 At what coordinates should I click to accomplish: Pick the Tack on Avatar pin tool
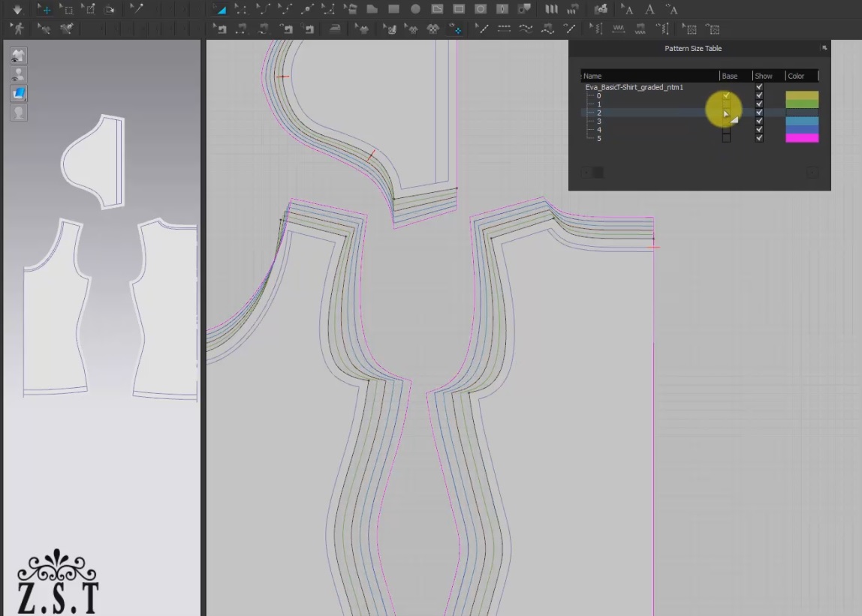click(136, 9)
